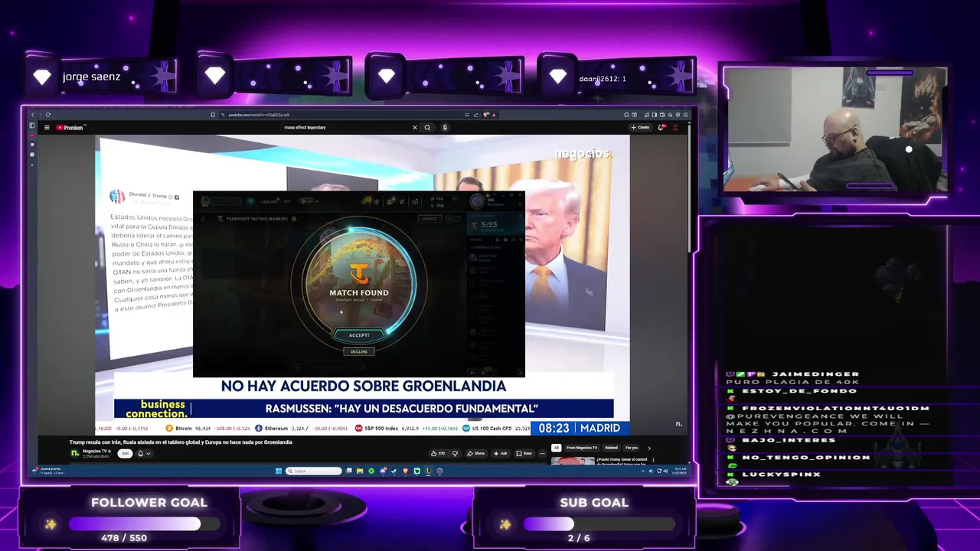980x551 pixels.
Task: Open League client profile avatar
Action: coord(477,201)
